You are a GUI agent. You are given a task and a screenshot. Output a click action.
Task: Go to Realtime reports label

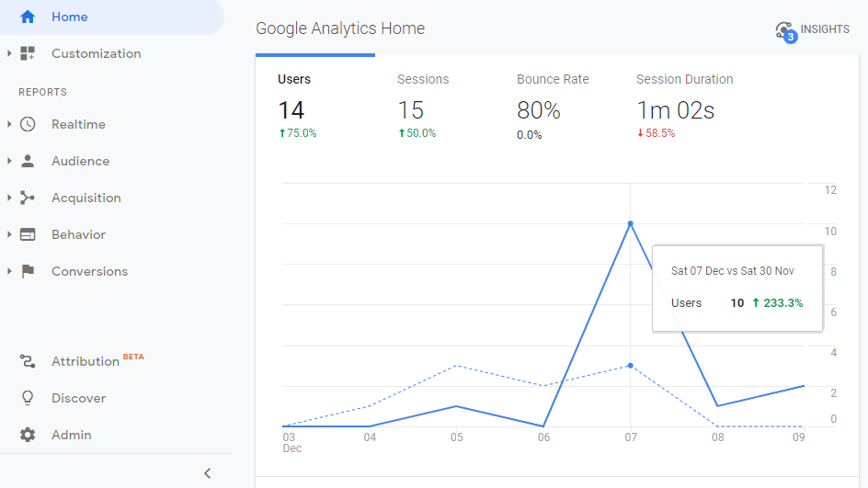[78, 124]
